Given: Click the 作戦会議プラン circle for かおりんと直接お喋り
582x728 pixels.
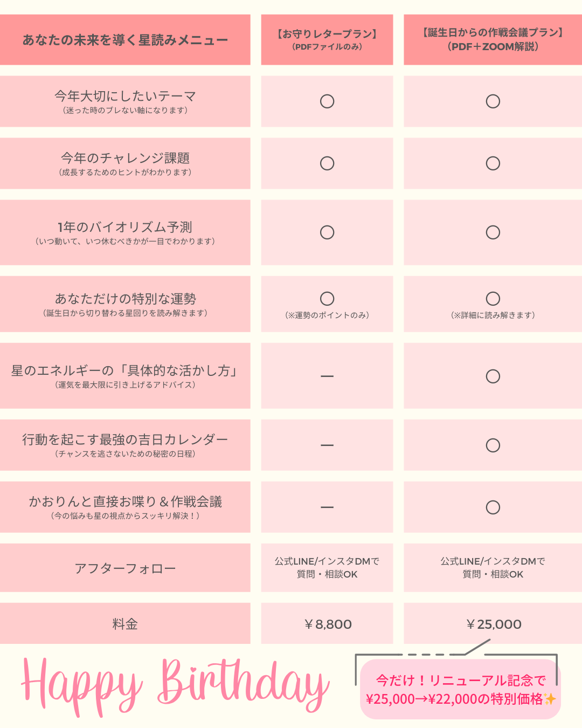Looking at the screenshot, I should pyautogui.click(x=493, y=507).
